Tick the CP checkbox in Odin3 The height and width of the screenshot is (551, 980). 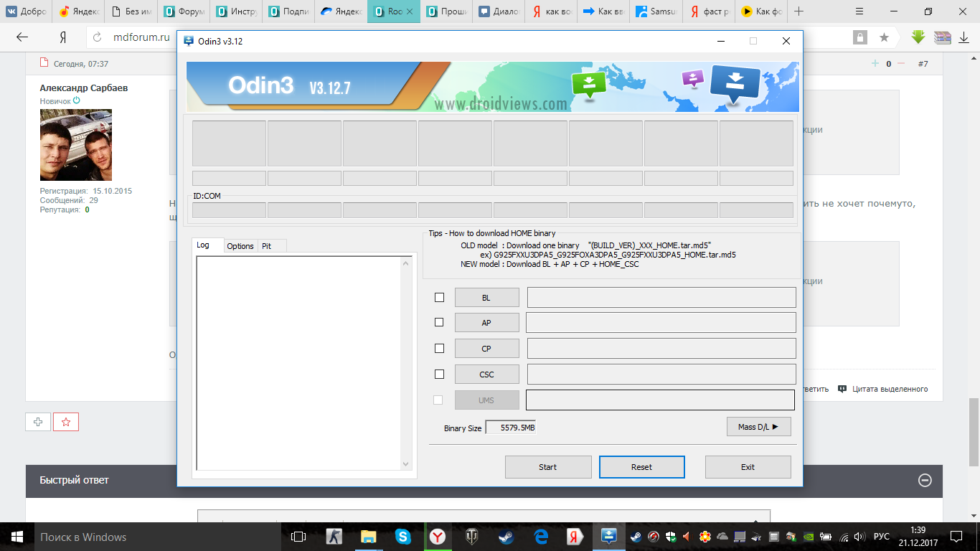click(x=439, y=349)
